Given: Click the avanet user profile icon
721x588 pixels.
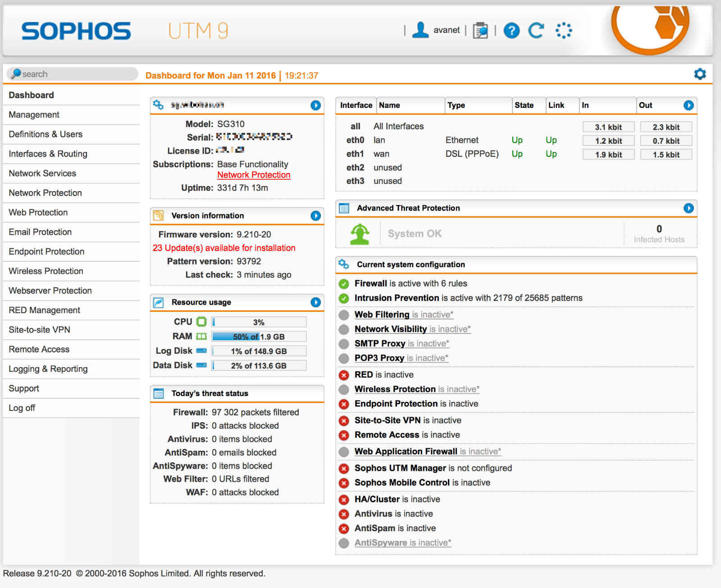Looking at the screenshot, I should tap(420, 30).
